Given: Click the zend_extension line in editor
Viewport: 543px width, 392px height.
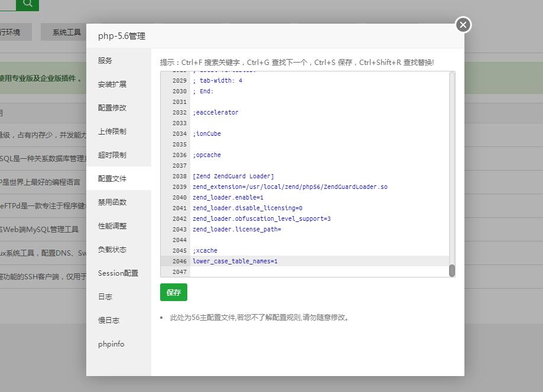Looking at the screenshot, I should [290, 187].
